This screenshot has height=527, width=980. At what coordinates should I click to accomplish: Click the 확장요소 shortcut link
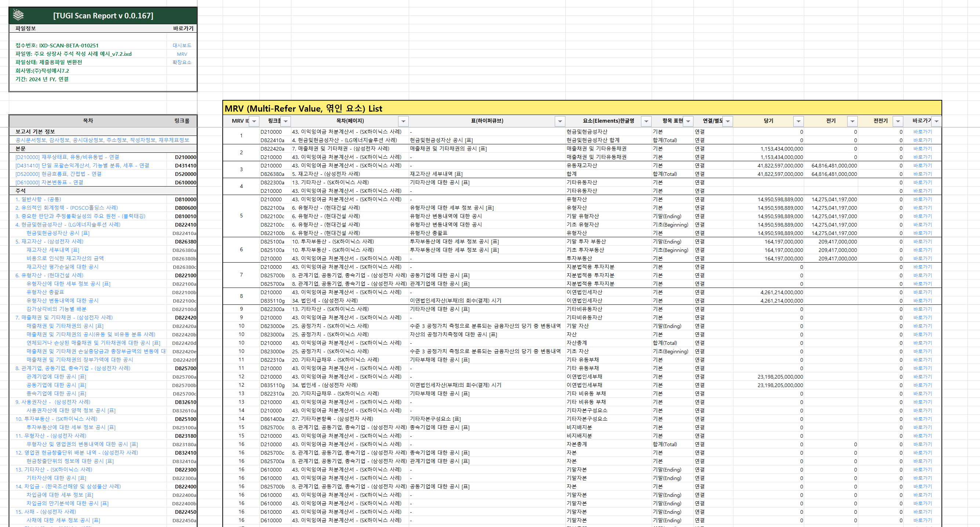[182, 62]
